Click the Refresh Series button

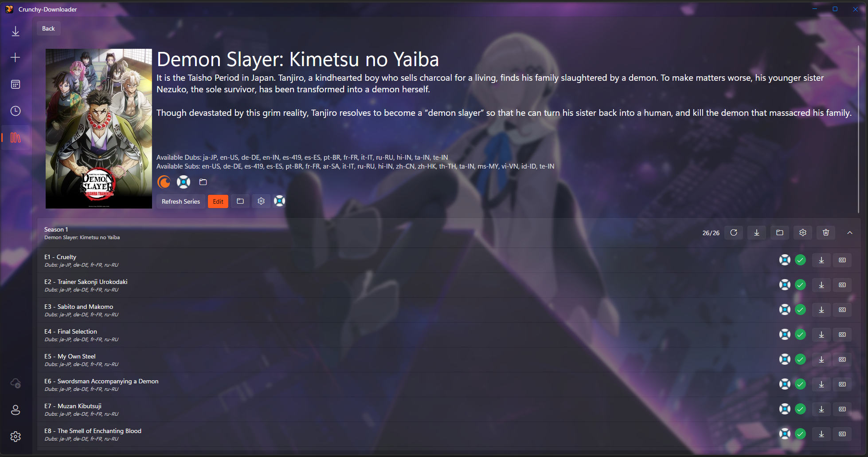181,201
